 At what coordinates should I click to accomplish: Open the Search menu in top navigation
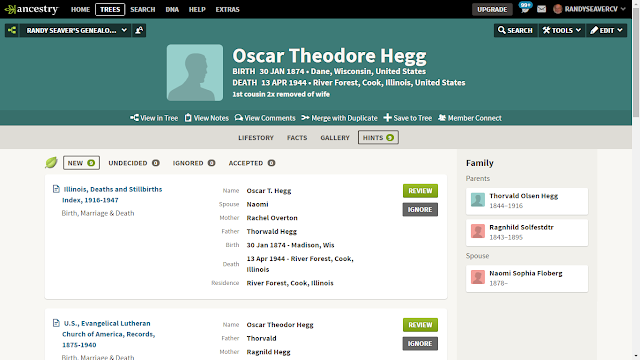pos(142,9)
